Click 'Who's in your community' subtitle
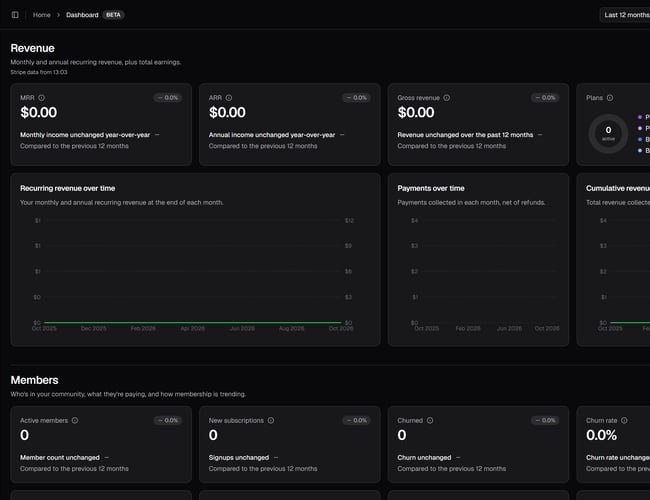This screenshot has width=650, height=500. tap(128, 394)
